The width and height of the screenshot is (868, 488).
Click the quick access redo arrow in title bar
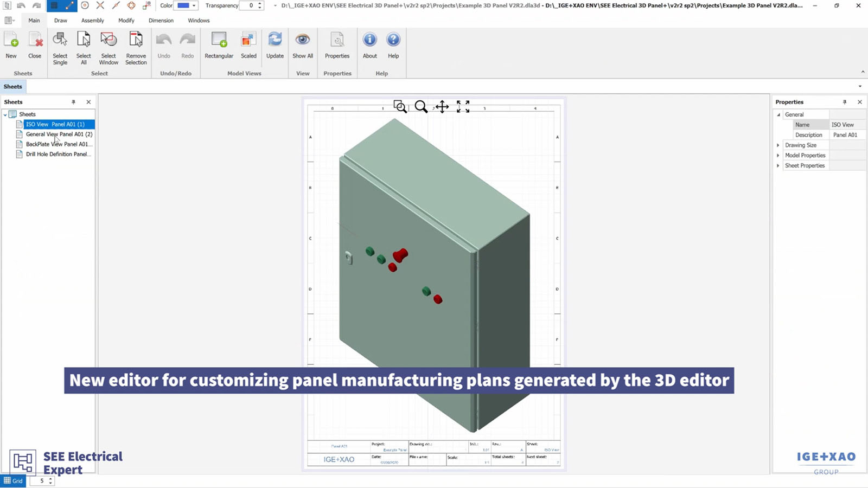click(36, 5)
